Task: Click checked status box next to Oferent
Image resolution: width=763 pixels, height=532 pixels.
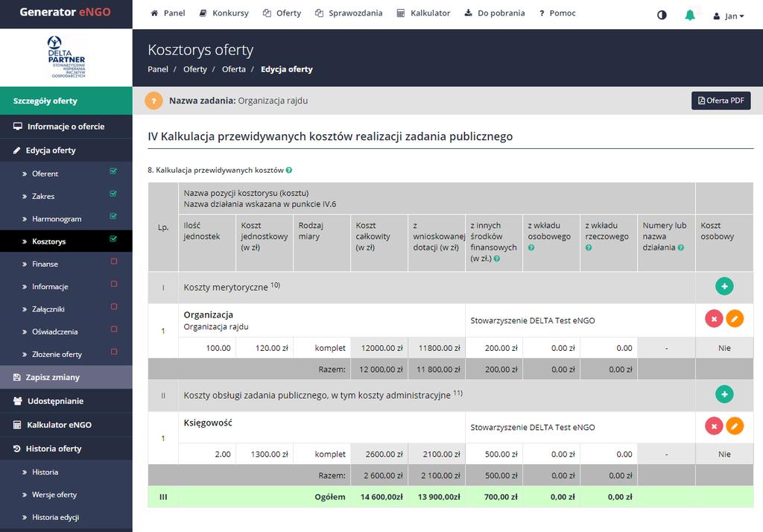Action: 113,171
